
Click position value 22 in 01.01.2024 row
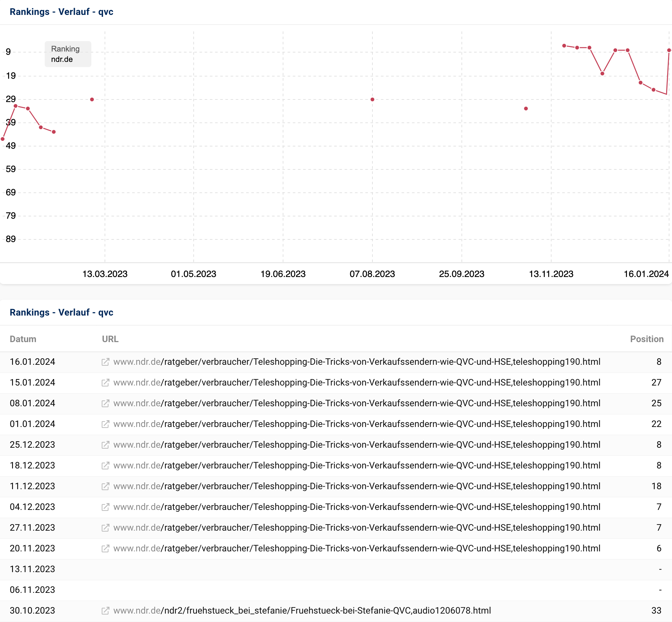click(656, 424)
